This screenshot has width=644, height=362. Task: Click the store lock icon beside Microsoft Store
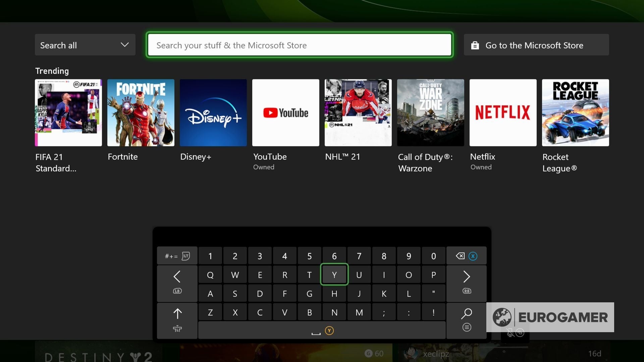[x=475, y=45]
